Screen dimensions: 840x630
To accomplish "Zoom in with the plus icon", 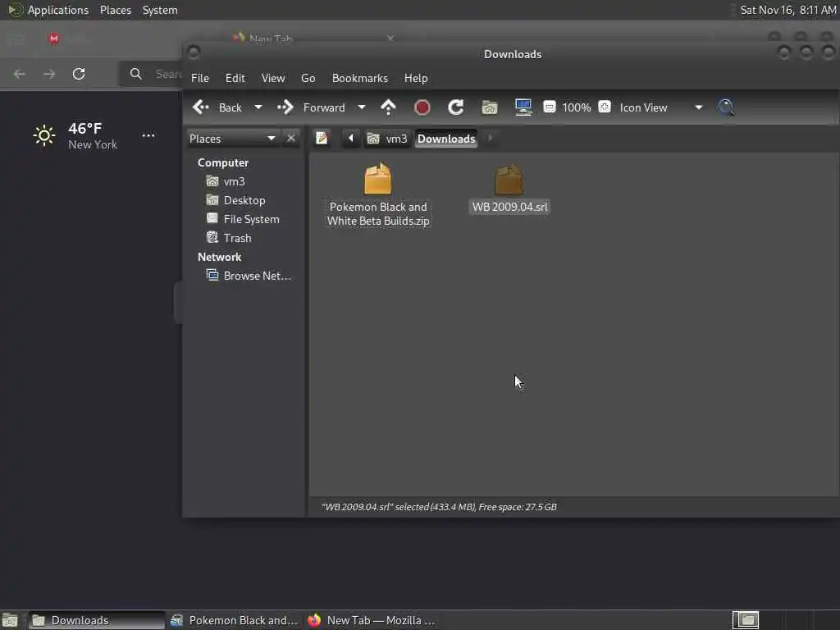I will pyautogui.click(x=605, y=107).
